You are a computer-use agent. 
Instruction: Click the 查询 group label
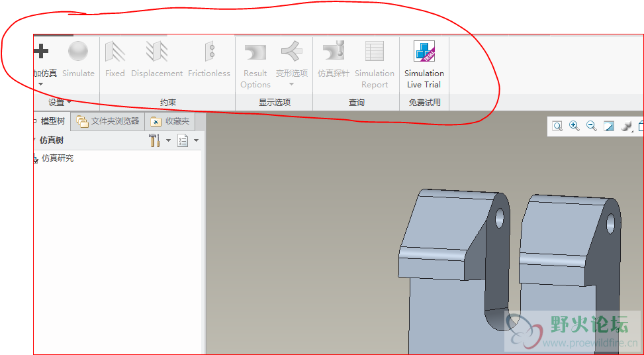(357, 102)
